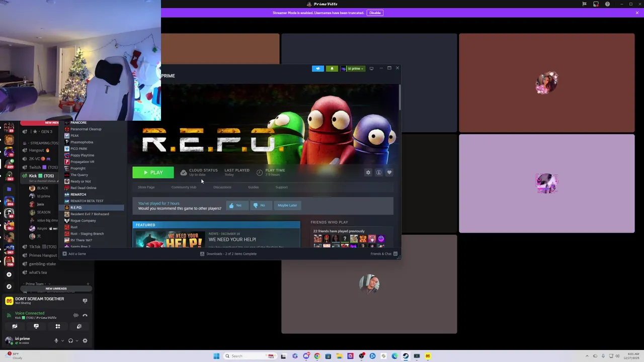Disconnect from the voice channel

tap(85, 315)
